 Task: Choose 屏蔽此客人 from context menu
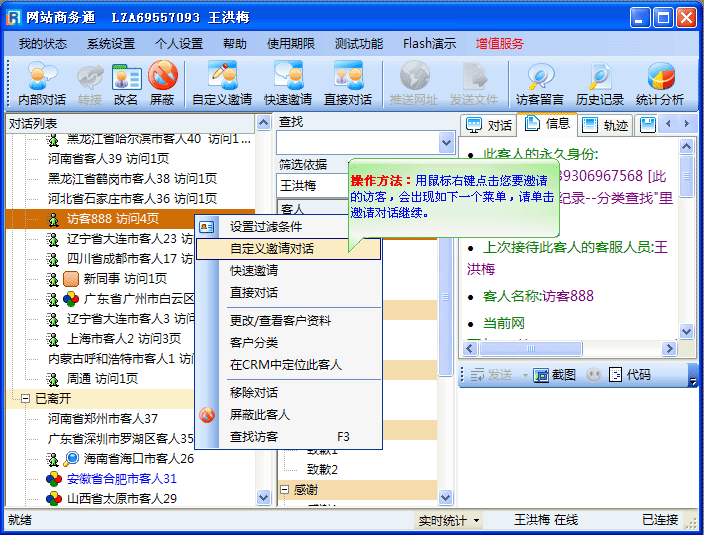point(260,414)
